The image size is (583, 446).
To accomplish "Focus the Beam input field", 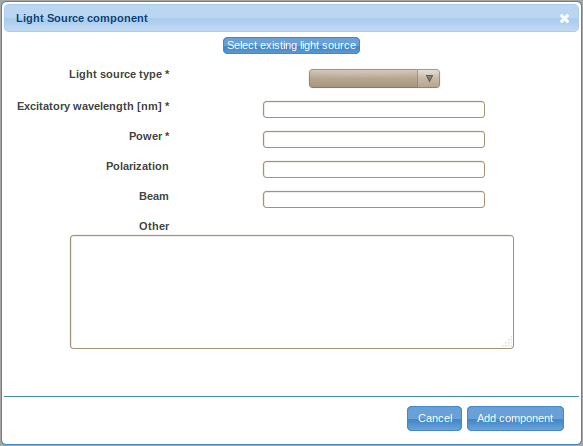I will (x=374, y=200).
